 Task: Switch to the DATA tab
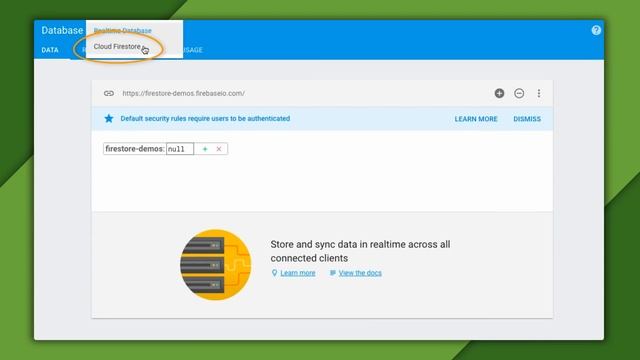click(50, 50)
